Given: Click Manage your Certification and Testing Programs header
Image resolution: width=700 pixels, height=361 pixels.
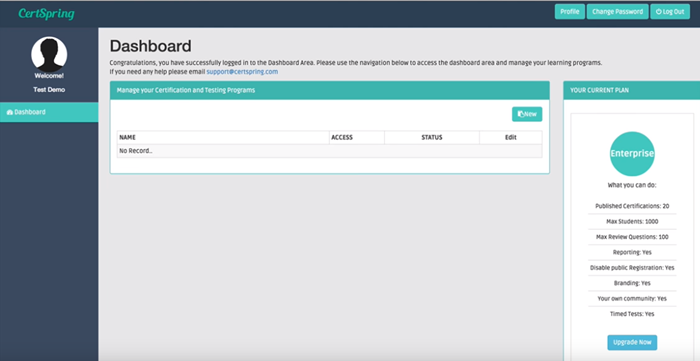Looking at the screenshot, I should (329, 90).
